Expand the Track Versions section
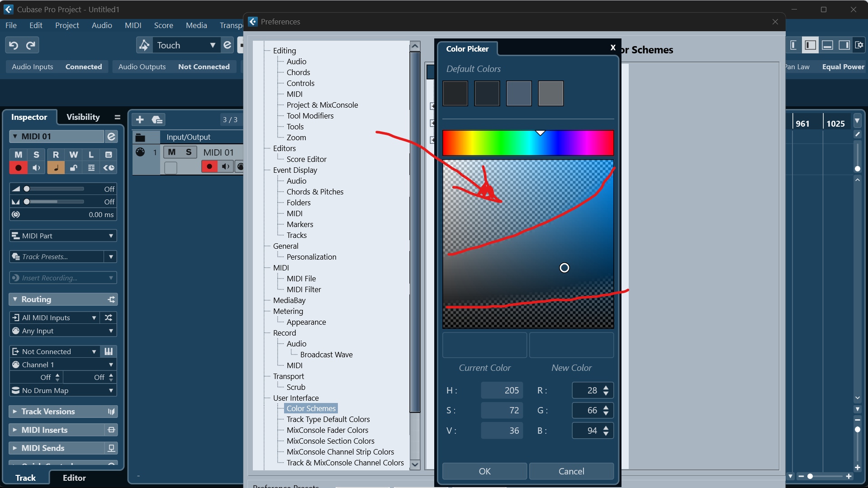Screen dimensions: 868x488 point(15,412)
